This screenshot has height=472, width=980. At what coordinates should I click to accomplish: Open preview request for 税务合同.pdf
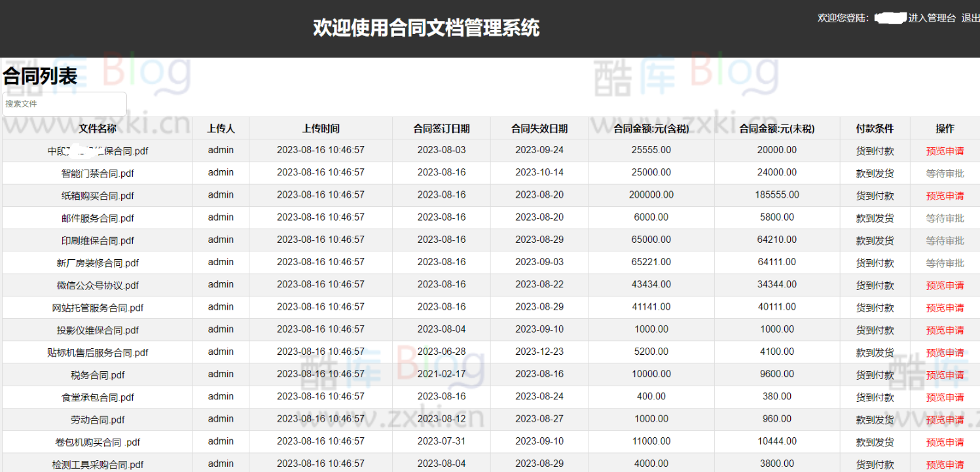click(944, 374)
